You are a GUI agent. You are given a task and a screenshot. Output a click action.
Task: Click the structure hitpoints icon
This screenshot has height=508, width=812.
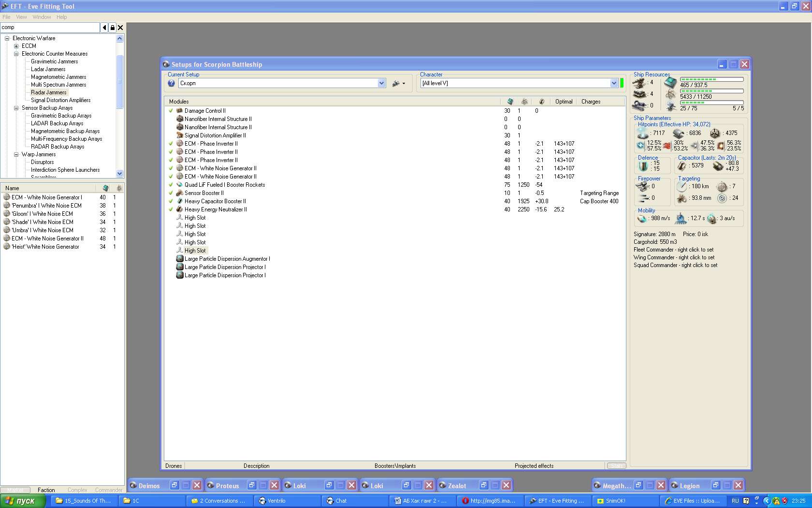[715, 133]
